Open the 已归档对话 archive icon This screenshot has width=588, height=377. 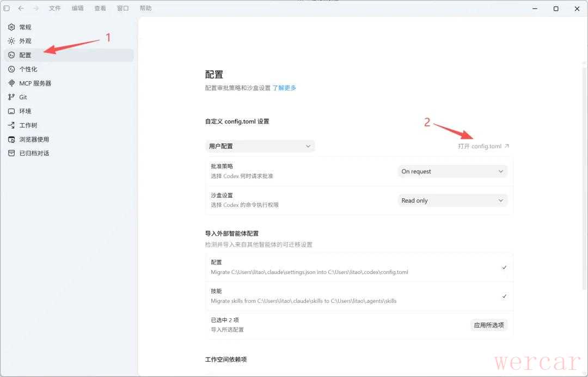point(11,153)
